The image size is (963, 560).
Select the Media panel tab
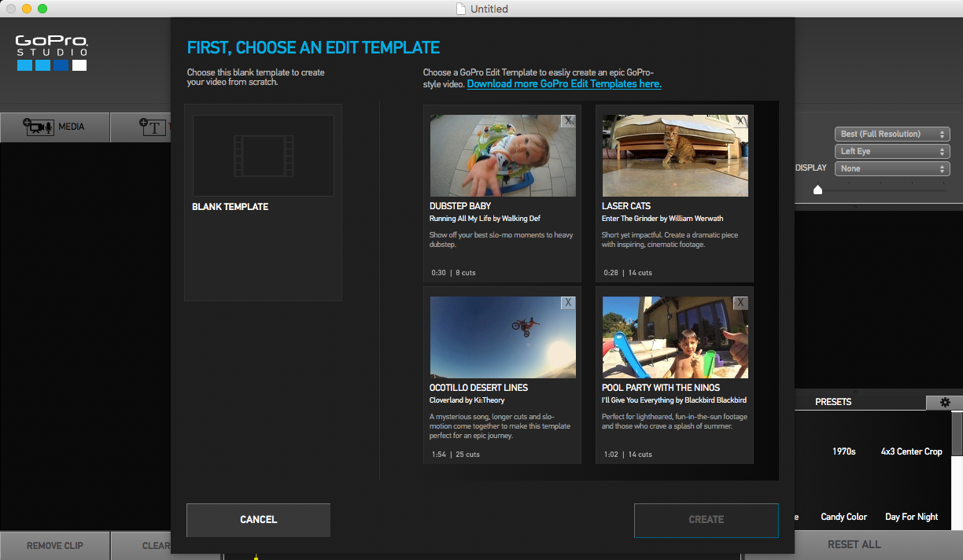(x=55, y=127)
